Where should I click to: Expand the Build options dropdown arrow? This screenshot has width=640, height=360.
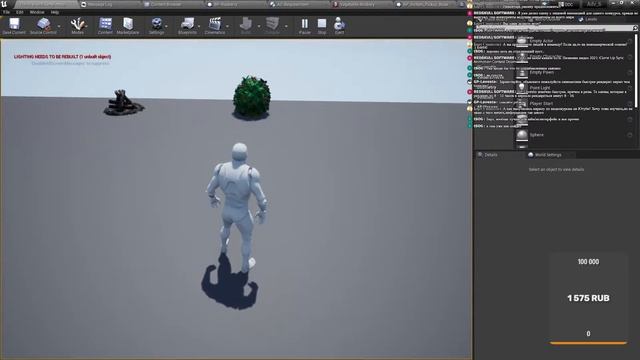click(x=259, y=26)
